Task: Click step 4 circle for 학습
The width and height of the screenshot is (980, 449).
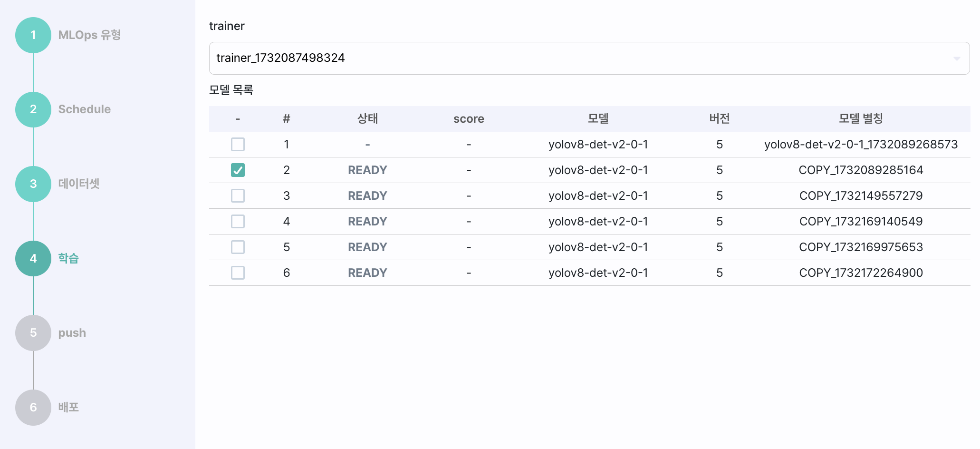Action: point(33,258)
